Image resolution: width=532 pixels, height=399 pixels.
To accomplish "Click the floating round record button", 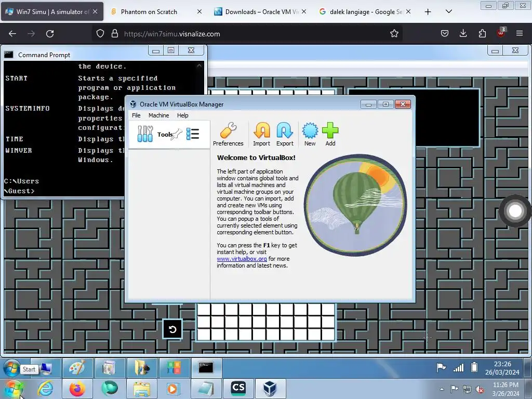I will 515,211.
